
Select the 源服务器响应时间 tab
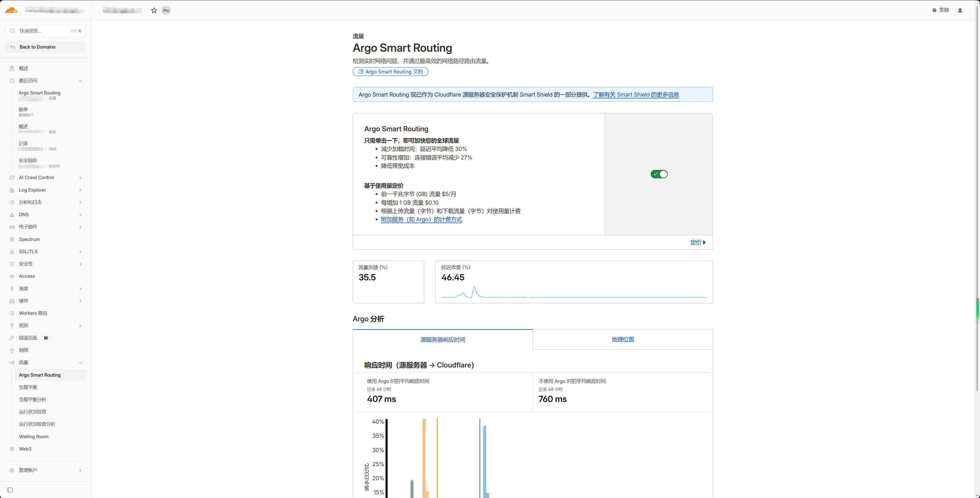pyautogui.click(x=442, y=340)
